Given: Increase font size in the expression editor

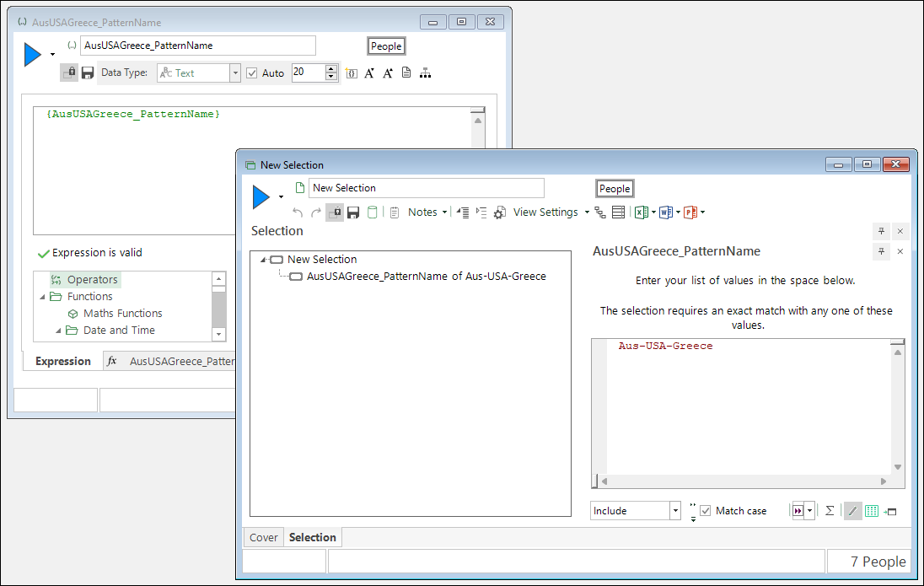Looking at the screenshot, I should pyautogui.click(x=369, y=73).
